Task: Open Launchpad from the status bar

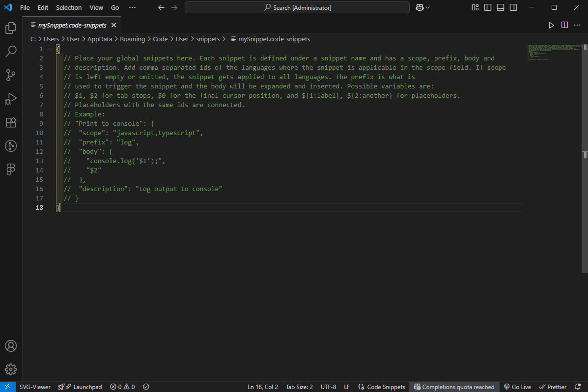Action: point(80,387)
